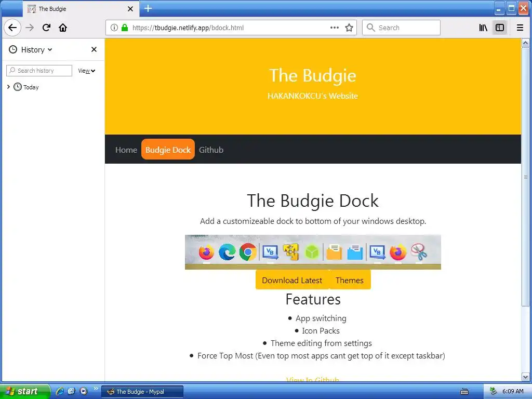
Task: Click the Force Top Most list item
Action: click(321, 356)
